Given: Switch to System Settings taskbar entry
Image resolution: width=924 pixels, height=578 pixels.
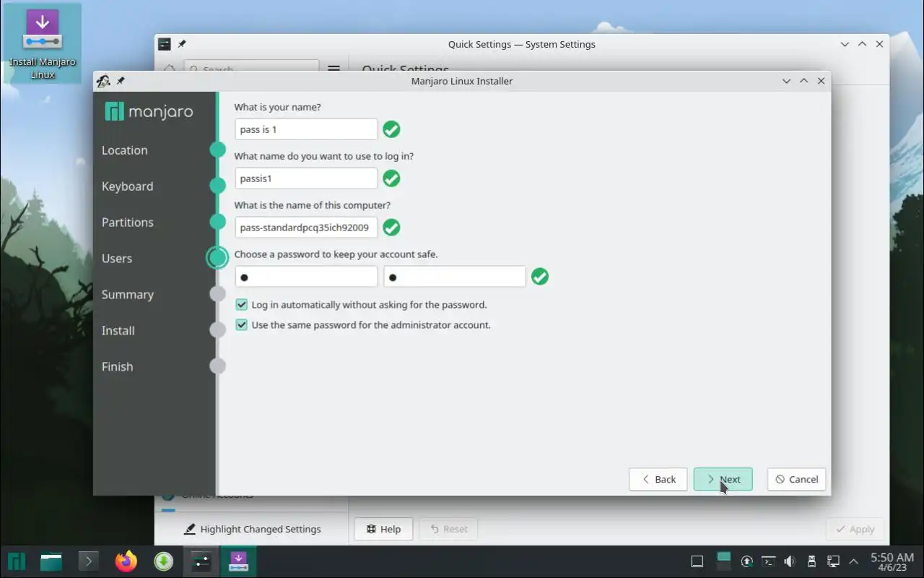Looking at the screenshot, I should pyautogui.click(x=201, y=561).
